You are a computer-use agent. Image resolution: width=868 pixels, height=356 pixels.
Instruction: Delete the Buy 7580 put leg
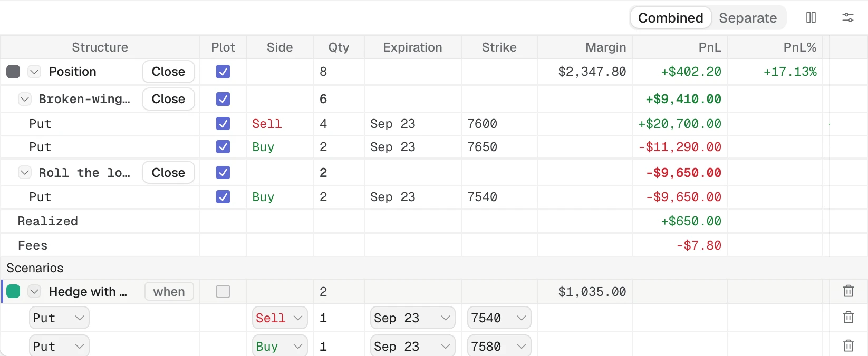click(848, 346)
